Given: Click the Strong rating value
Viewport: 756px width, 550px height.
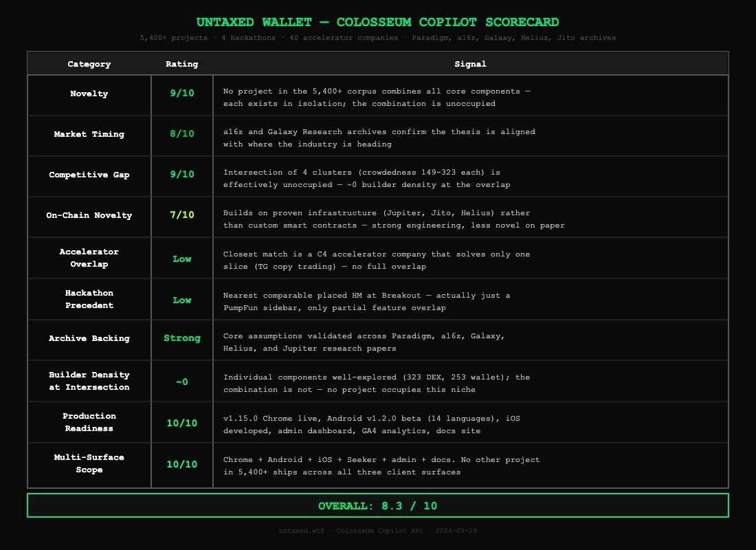Looking at the screenshot, I should (181, 338).
